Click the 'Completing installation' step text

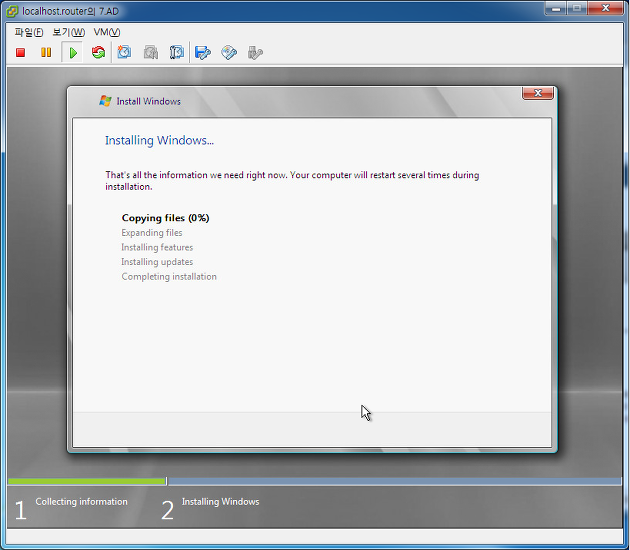169,276
